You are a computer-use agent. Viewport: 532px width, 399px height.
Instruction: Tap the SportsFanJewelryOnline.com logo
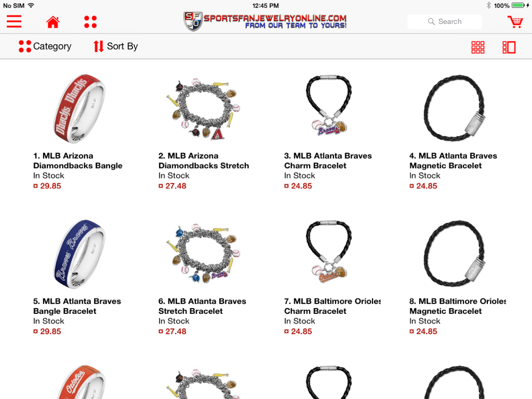pos(265,21)
